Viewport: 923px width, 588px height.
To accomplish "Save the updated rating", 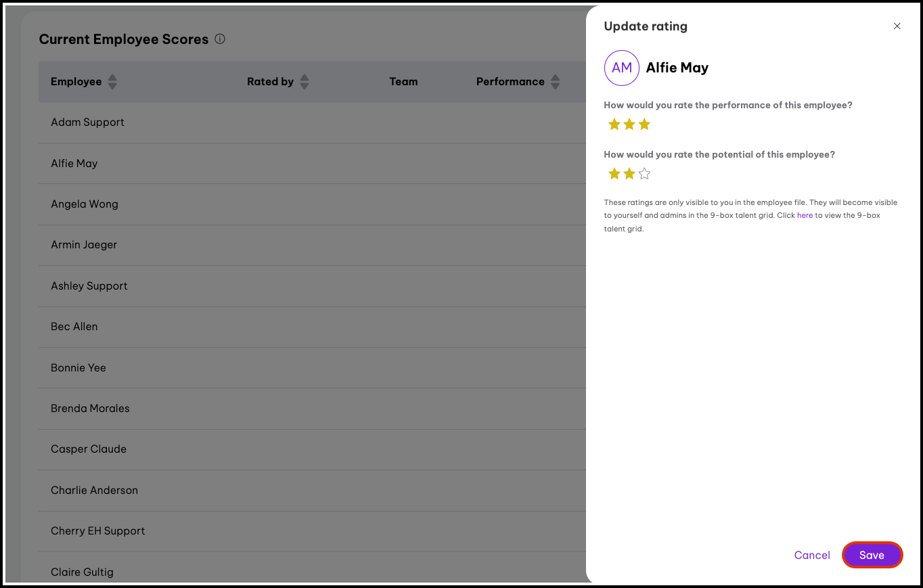I will coord(872,555).
